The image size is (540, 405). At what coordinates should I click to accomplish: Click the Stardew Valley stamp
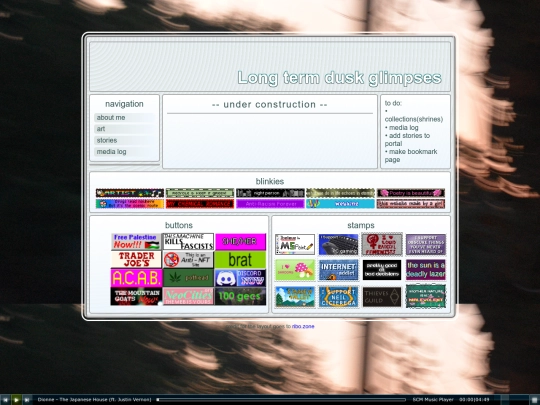pyautogui.click(x=295, y=297)
